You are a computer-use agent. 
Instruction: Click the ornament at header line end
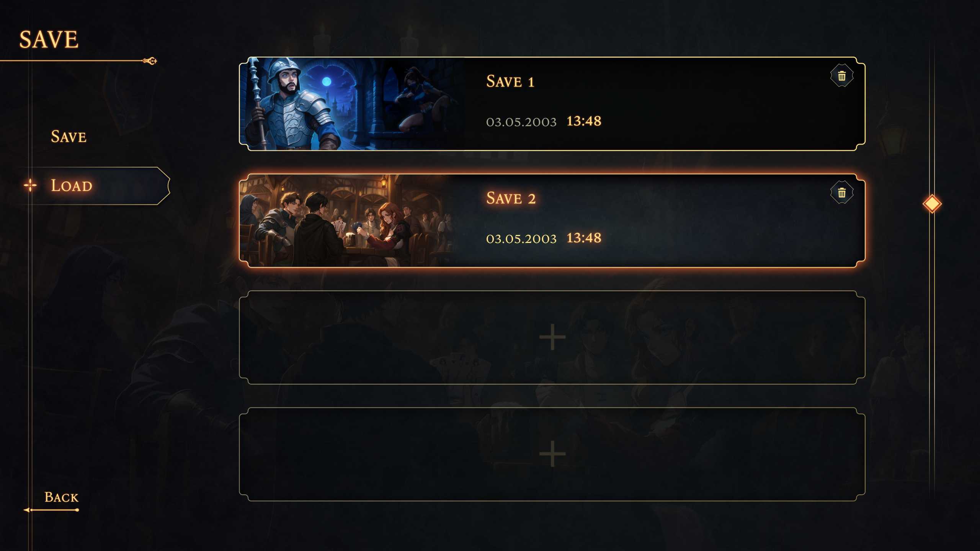[150, 61]
